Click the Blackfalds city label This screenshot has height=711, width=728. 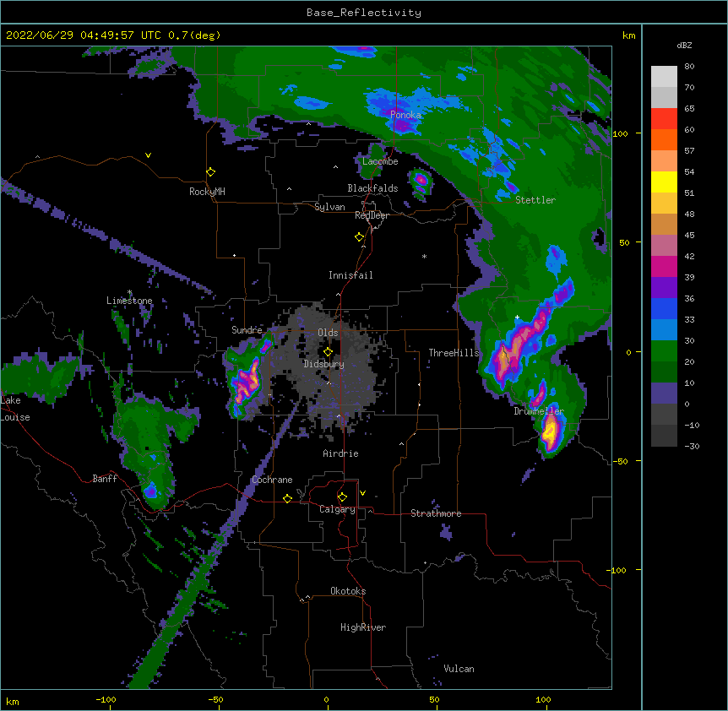[372, 188]
